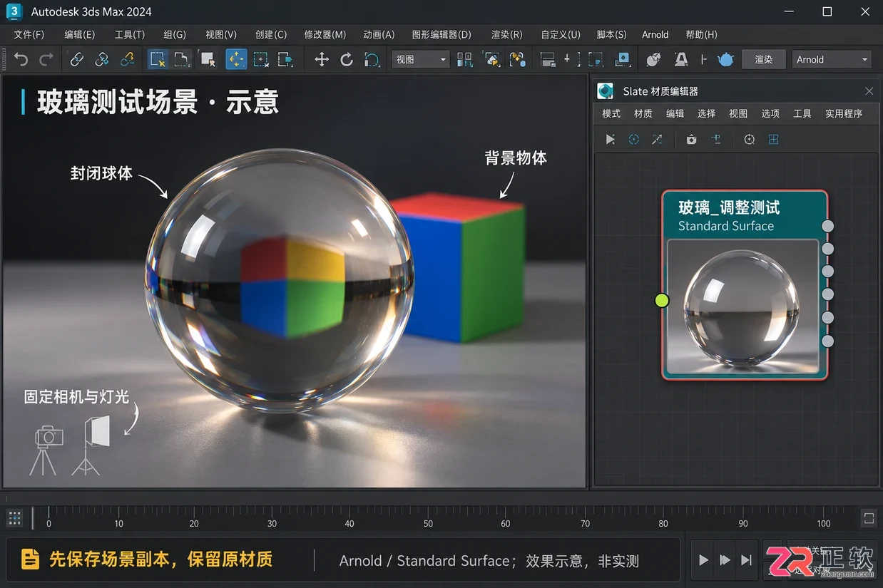Open the 创建(C) menu
Screen dimensions: 883x588
pos(271,34)
